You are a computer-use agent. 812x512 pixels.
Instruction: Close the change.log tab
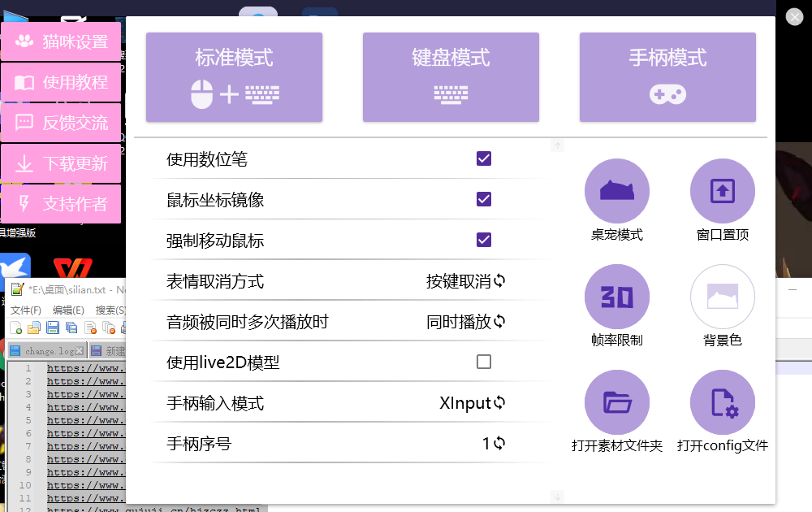[80, 351]
